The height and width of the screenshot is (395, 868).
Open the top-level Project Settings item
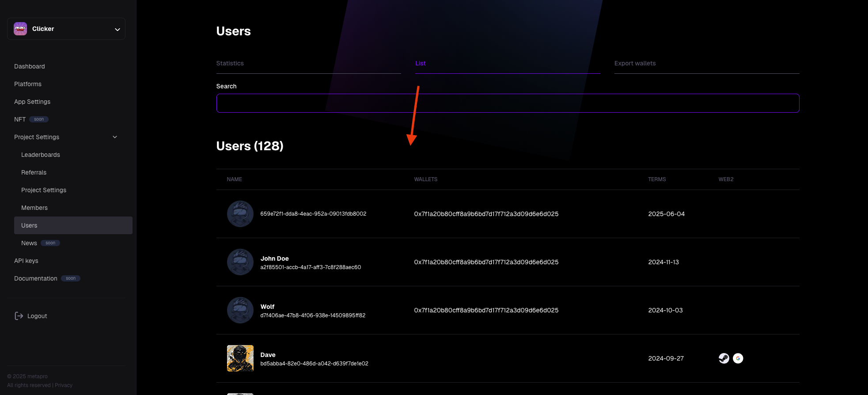[37, 137]
